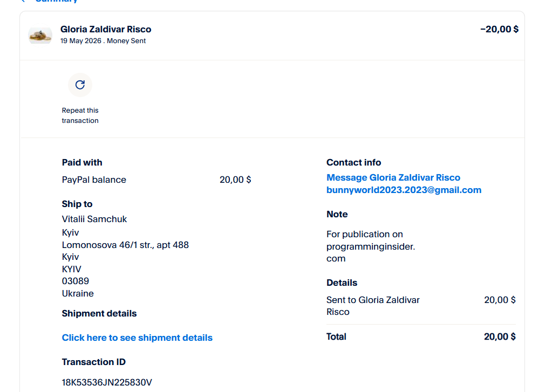552x392 pixels.
Task: Click the Shipment details heading
Action: 99,313
